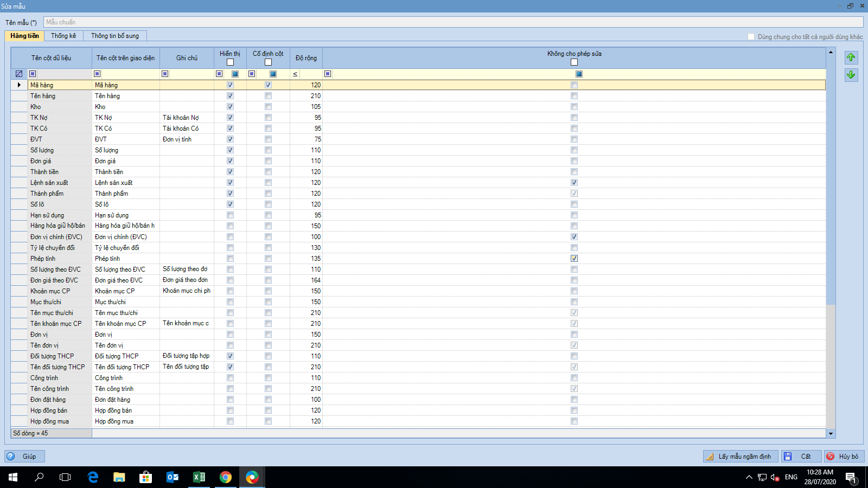868x488 pixels.
Task: Open filter operator icon for Ghi chú column
Action: [165, 74]
